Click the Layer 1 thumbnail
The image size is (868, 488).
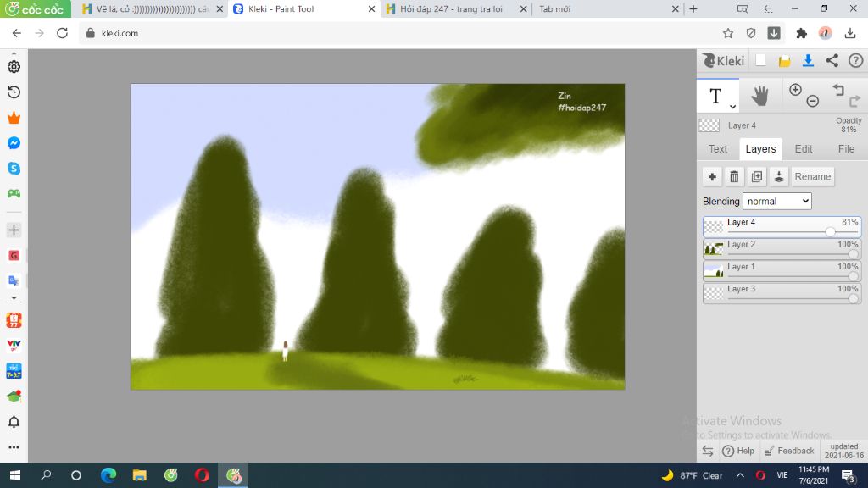713,271
